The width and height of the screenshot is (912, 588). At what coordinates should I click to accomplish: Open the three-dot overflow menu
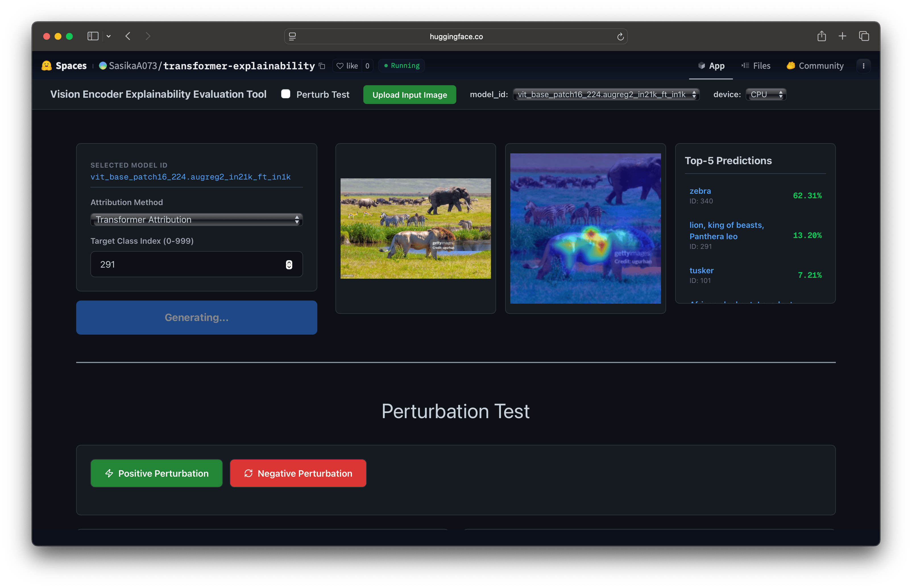[x=863, y=65]
